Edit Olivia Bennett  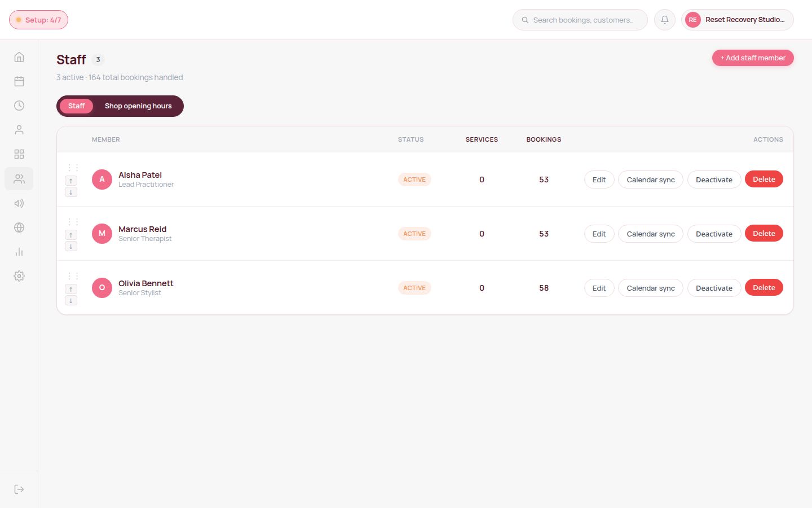[x=599, y=288]
